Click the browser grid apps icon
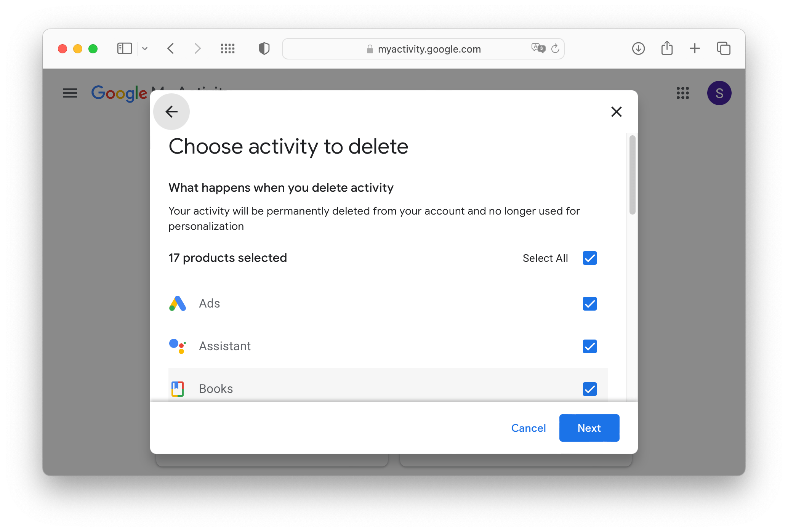 coord(228,48)
